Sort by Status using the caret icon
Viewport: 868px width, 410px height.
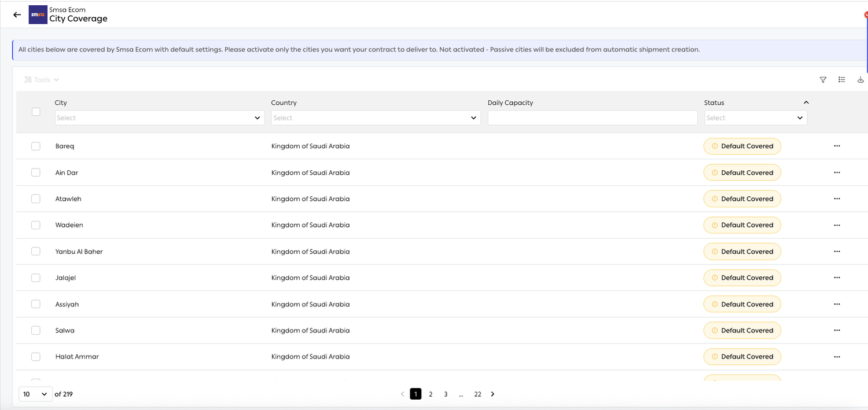click(x=806, y=103)
